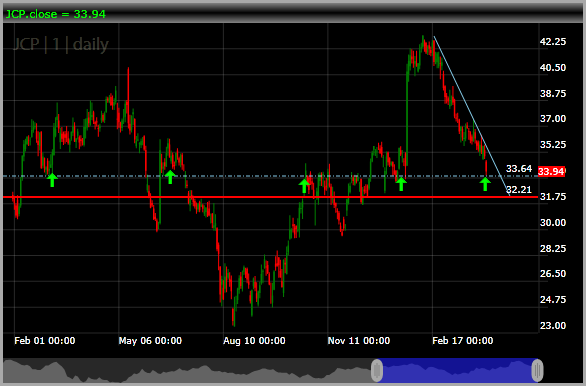Click the 37.00 price axis label
The image size is (586, 386).
[553, 119]
